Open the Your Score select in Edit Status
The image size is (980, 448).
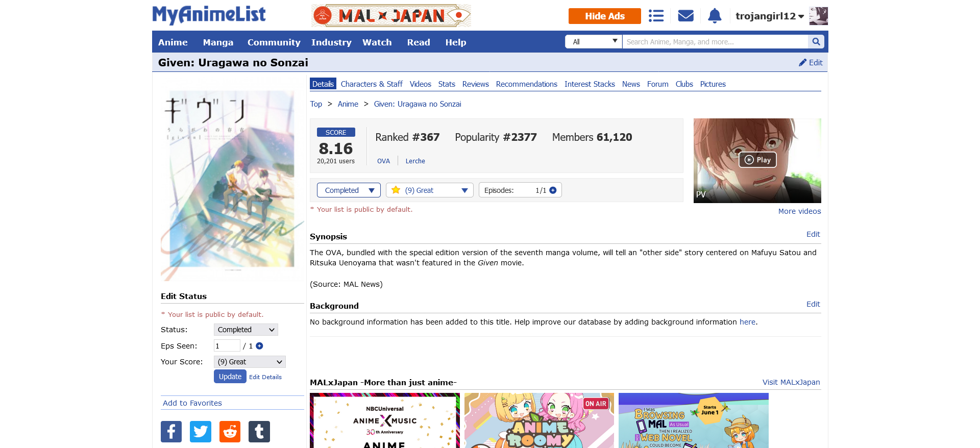[x=250, y=362]
